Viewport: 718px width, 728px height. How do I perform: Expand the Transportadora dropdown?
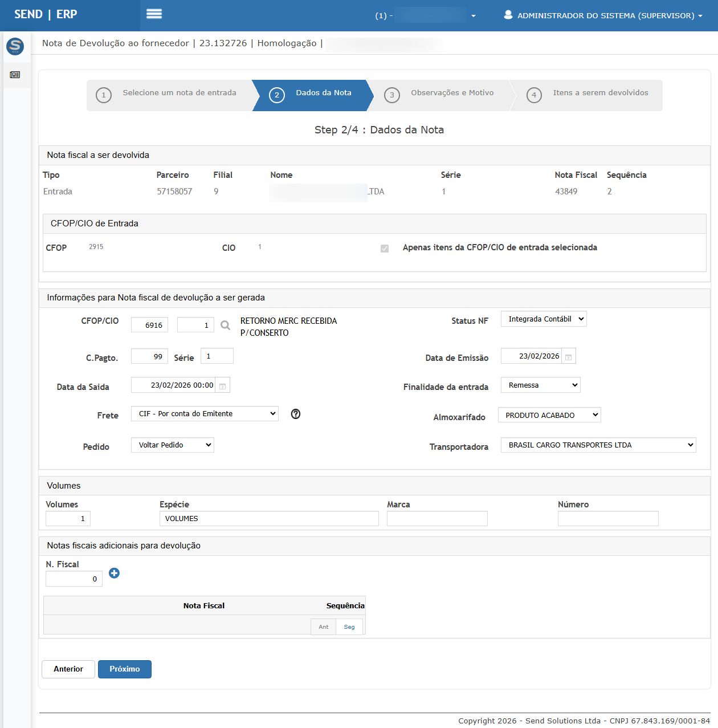598,445
